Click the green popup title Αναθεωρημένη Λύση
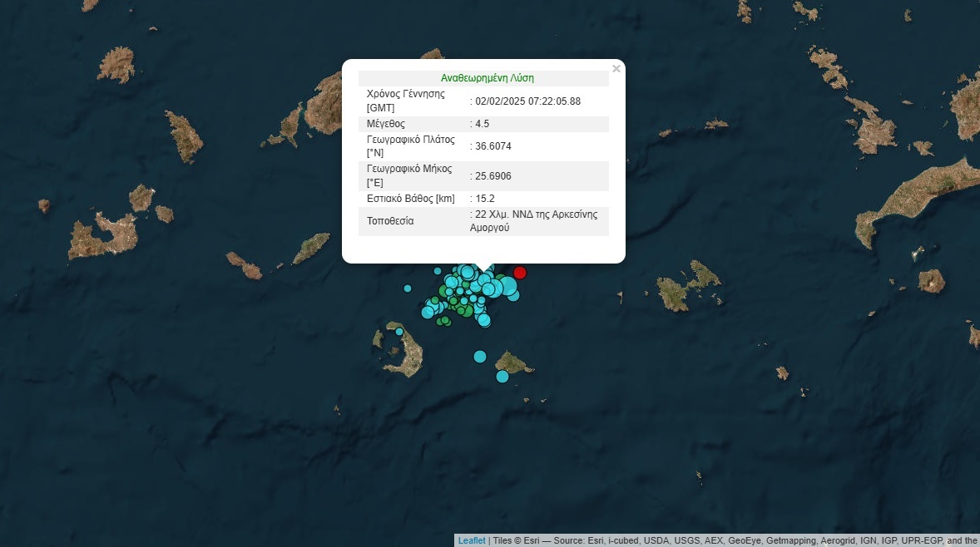The width and height of the screenshot is (980, 547). [487, 78]
